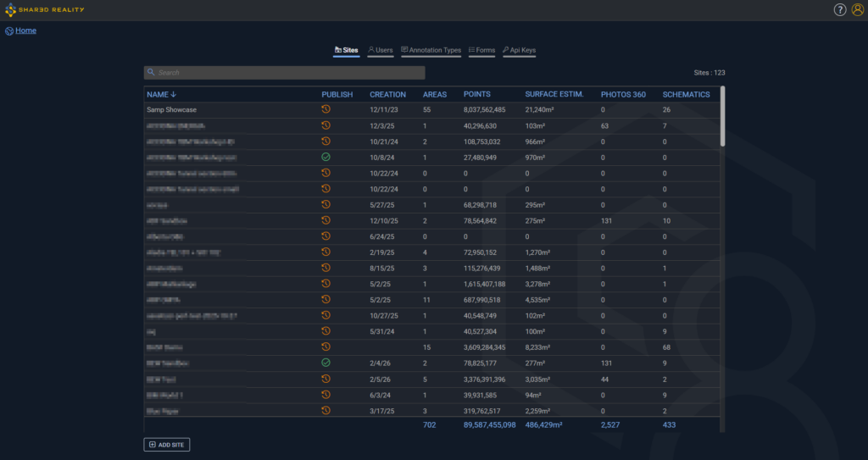Switch to the Api Keys tab
The height and width of the screenshot is (460, 868).
click(x=519, y=51)
